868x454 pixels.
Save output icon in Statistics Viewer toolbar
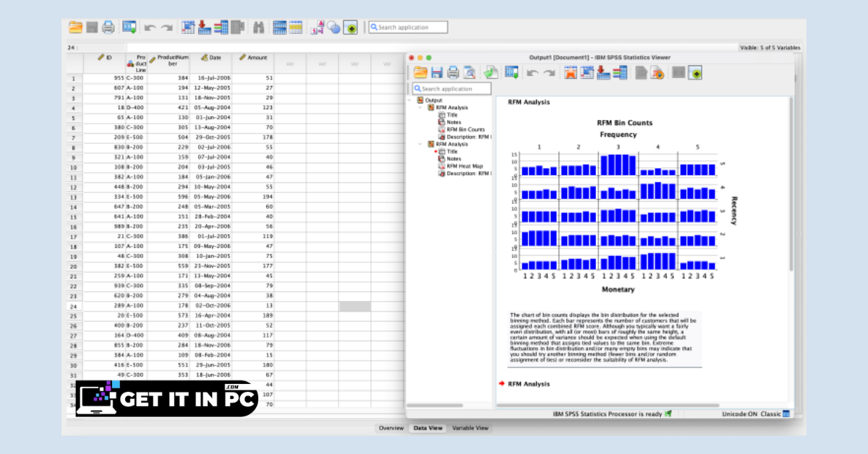(437, 72)
